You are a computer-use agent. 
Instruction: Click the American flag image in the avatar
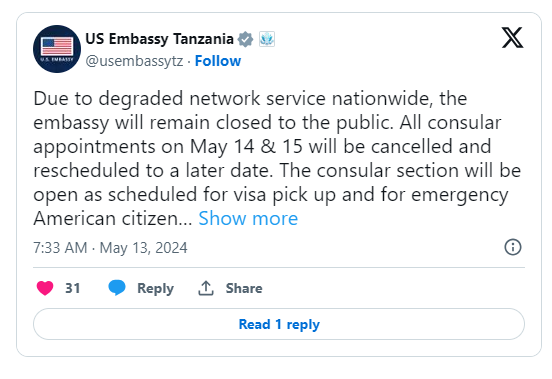click(x=57, y=46)
